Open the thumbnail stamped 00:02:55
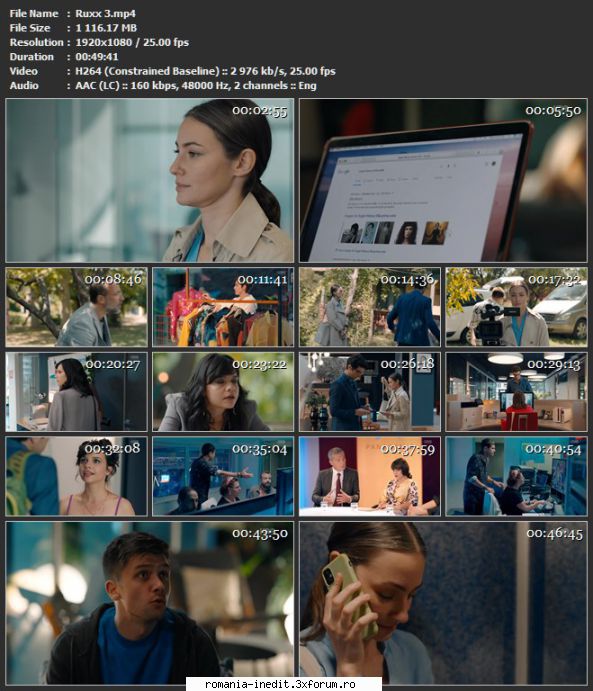593x691 pixels. coord(149,180)
